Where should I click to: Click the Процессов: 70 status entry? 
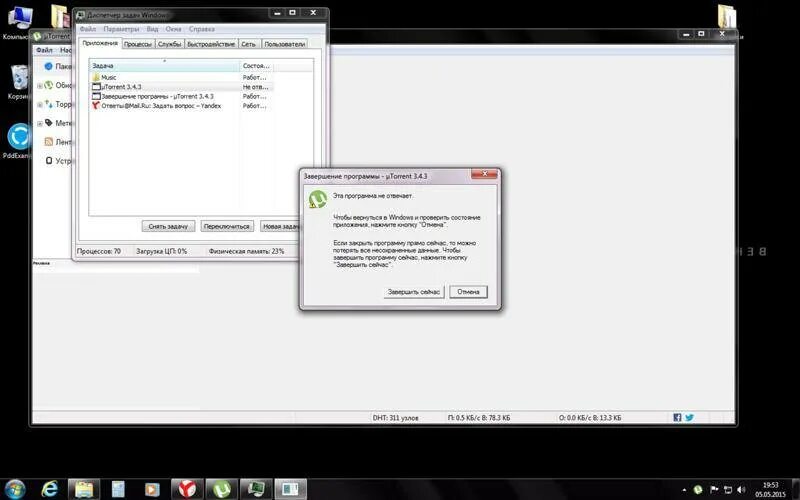click(x=99, y=251)
